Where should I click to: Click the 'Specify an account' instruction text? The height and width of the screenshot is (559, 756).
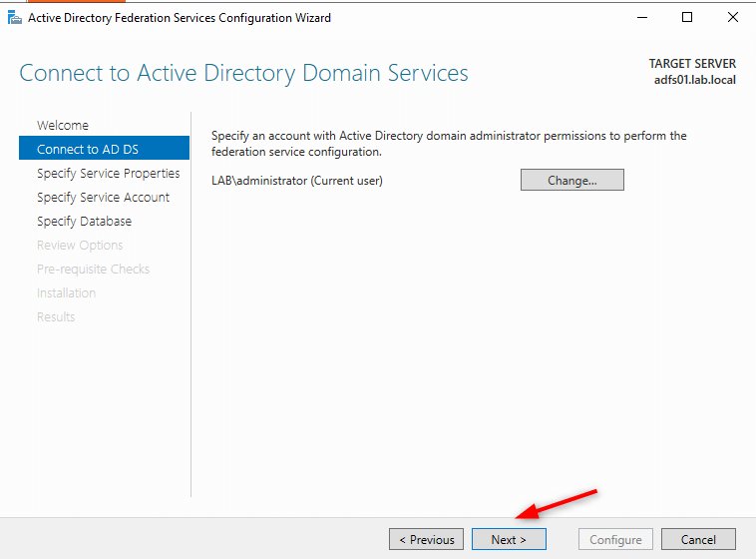(x=449, y=144)
